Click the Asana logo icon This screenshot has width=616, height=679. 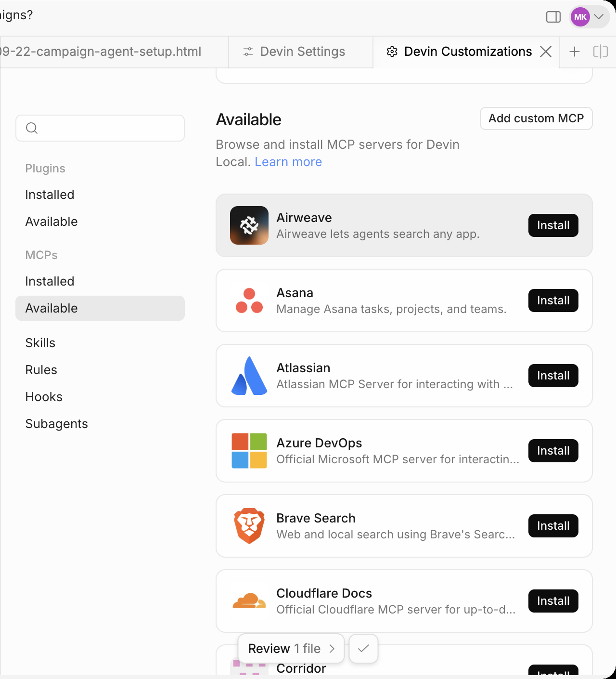coord(249,300)
